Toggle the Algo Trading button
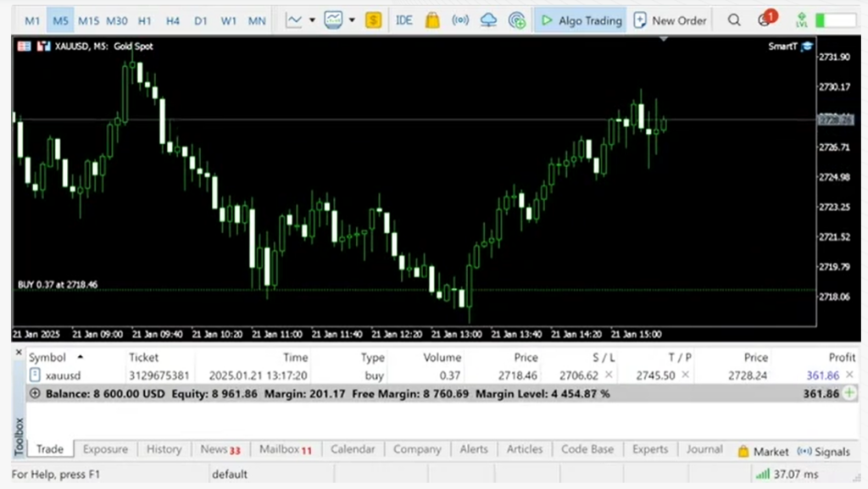Screen dimensions: 868x489 pos(581,19)
